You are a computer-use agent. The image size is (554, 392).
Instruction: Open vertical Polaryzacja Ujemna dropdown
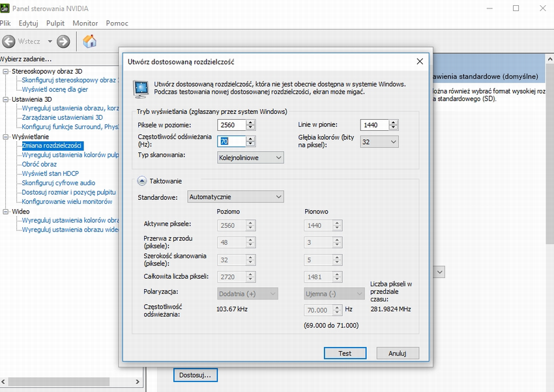[x=334, y=294]
